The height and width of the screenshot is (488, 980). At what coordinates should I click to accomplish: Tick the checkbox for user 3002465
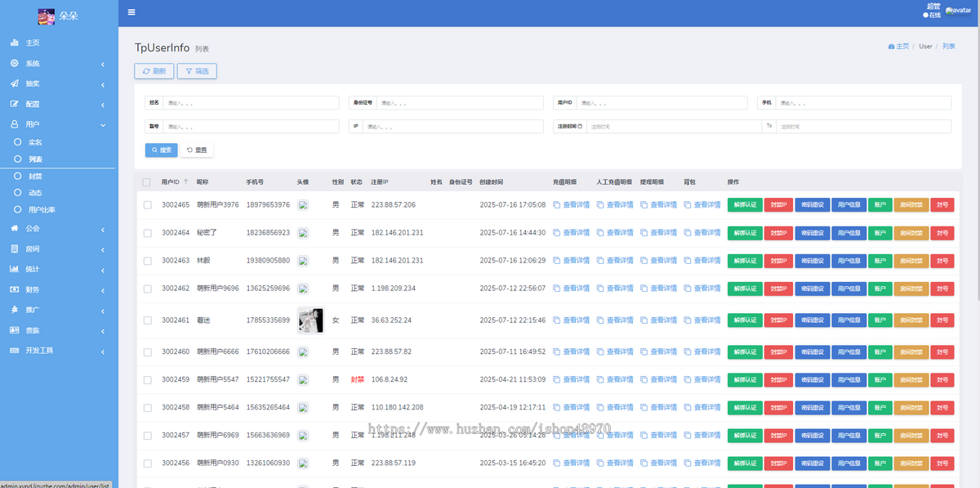tap(148, 205)
